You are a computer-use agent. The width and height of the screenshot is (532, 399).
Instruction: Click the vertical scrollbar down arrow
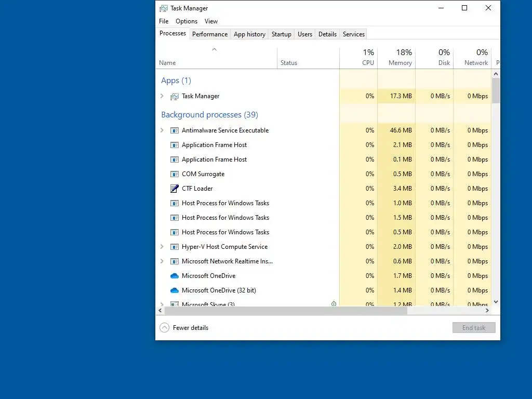click(496, 302)
